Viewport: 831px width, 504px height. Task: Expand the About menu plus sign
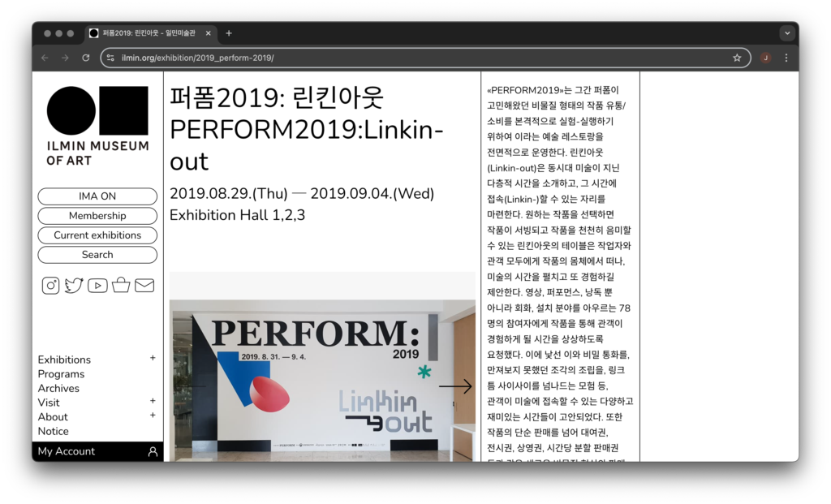click(x=153, y=416)
